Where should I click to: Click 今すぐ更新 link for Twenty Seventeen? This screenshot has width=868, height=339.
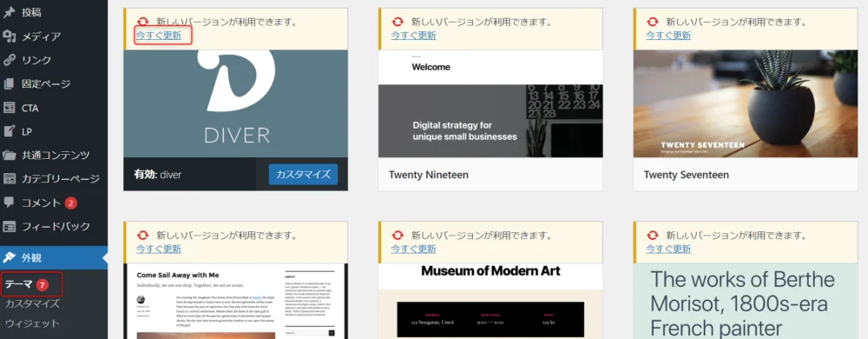668,36
